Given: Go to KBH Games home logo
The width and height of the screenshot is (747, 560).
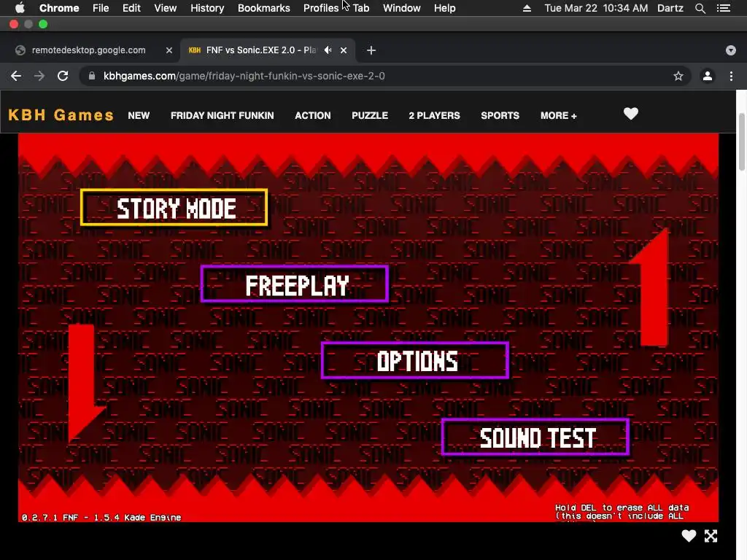Looking at the screenshot, I should (x=61, y=115).
